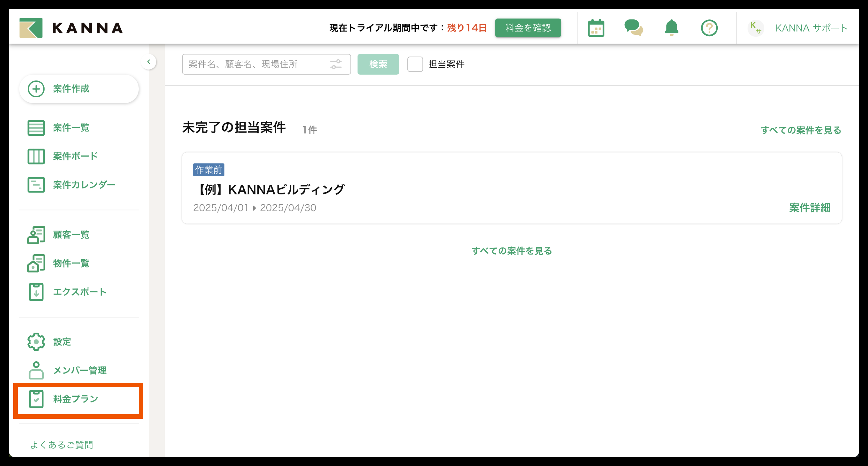
Task: Click the 検索 search button
Action: pyautogui.click(x=378, y=64)
